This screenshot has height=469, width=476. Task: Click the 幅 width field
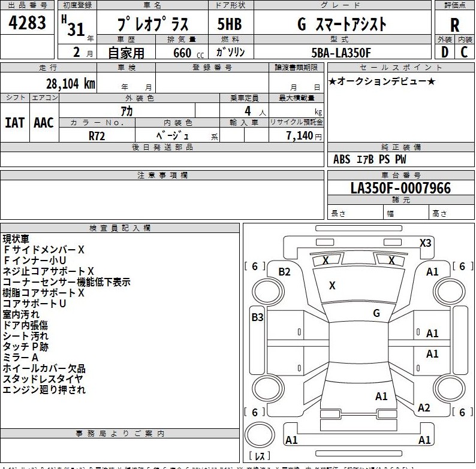coord(406,213)
